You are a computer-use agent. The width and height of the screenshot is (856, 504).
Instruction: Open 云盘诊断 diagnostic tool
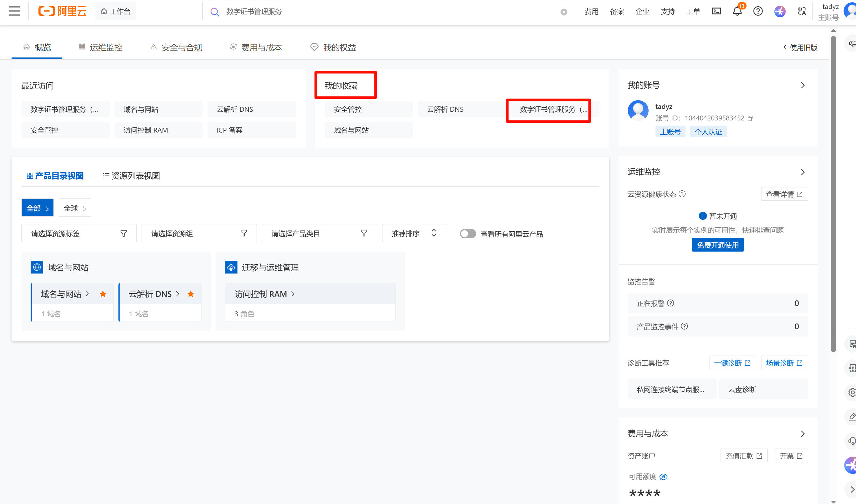click(x=764, y=389)
